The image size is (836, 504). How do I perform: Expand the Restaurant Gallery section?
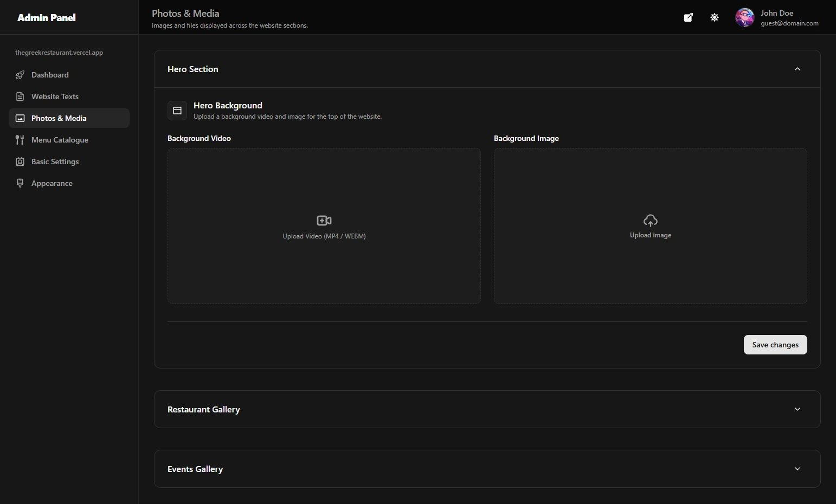point(797,409)
